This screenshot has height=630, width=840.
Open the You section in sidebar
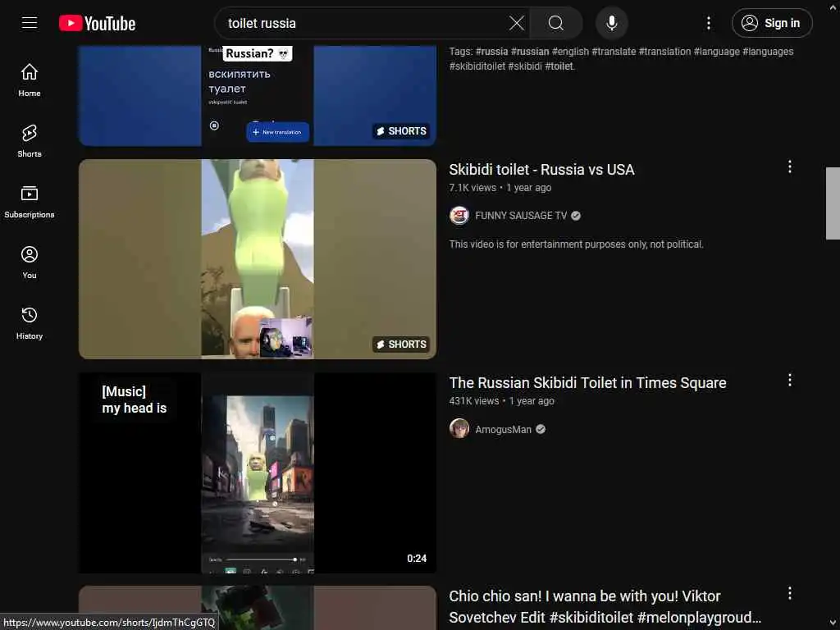30,262
